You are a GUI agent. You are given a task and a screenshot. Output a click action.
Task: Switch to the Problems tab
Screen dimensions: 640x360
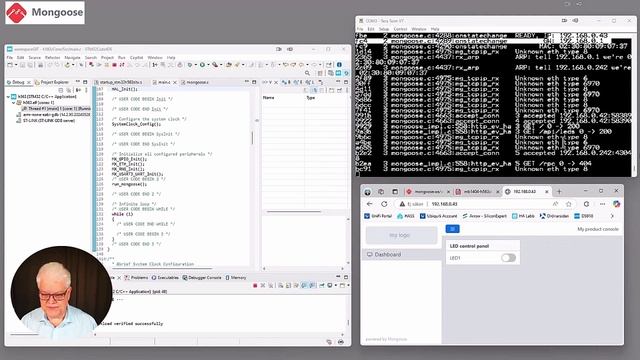[x=136, y=278]
